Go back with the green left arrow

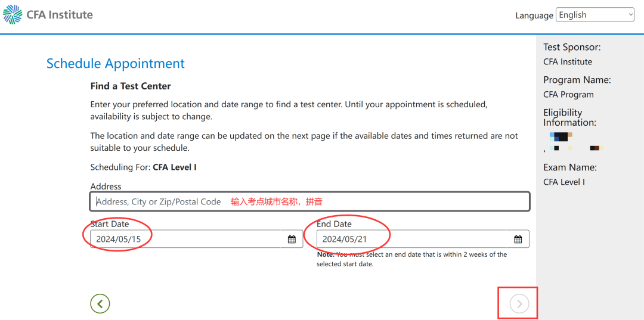[x=100, y=304]
